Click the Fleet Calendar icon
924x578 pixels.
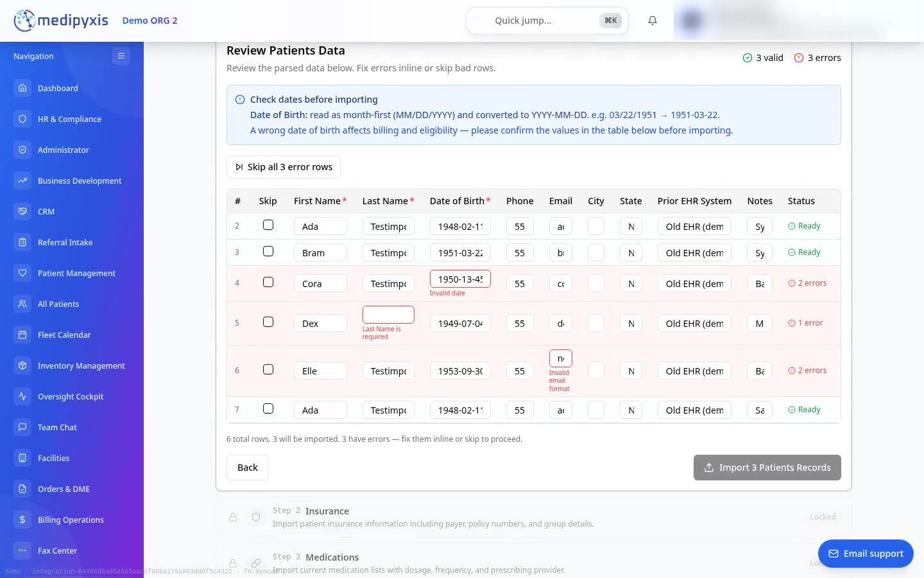[x=22, y=335]
